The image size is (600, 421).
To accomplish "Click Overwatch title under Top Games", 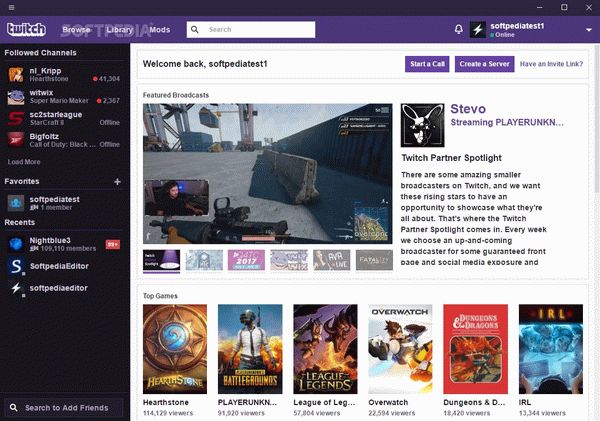I will 388,403.
